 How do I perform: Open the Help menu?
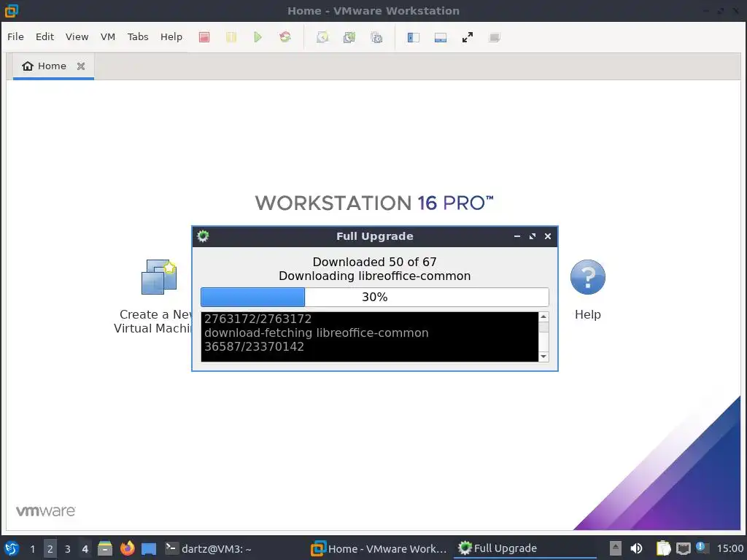171,36
